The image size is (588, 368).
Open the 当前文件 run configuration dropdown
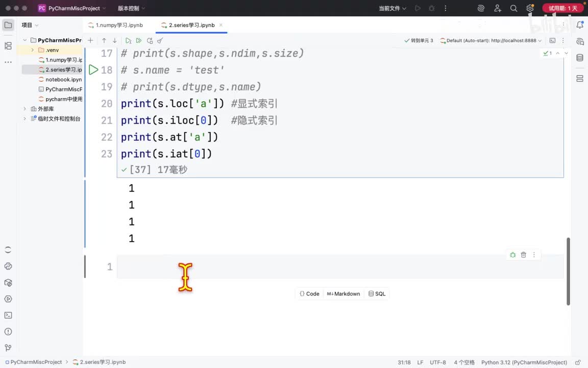392,8
